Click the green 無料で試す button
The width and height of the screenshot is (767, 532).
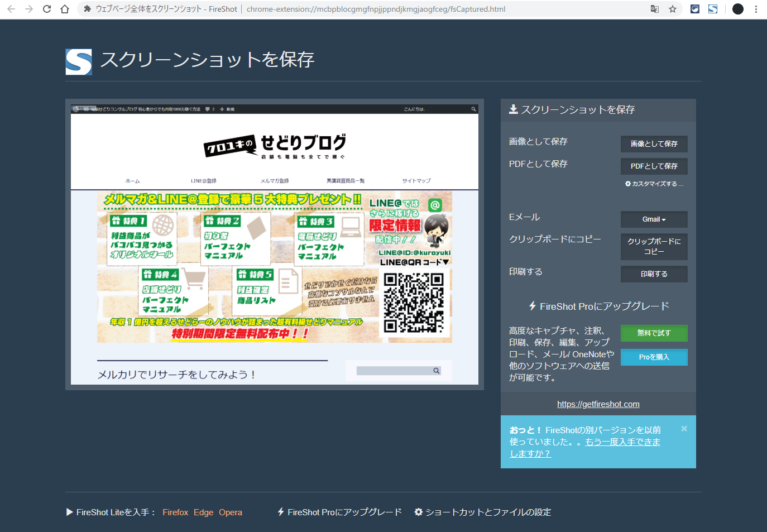click(654, 333)
